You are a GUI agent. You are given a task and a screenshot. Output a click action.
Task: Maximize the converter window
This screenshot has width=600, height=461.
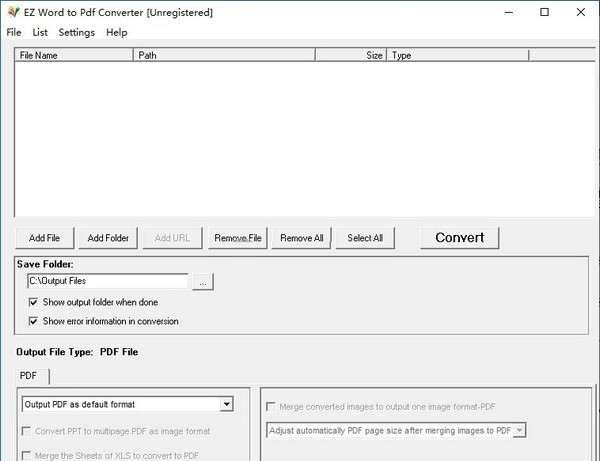544,12
